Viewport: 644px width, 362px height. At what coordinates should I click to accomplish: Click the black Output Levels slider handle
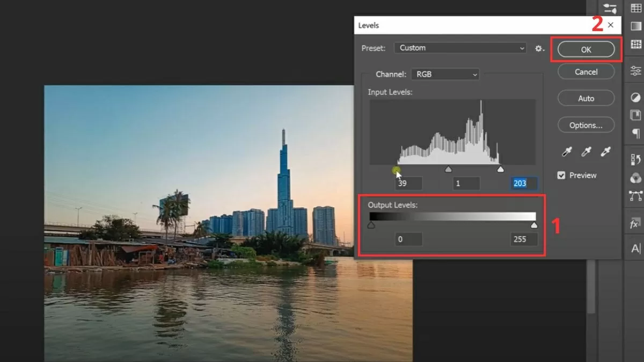(x=371, y=225)
